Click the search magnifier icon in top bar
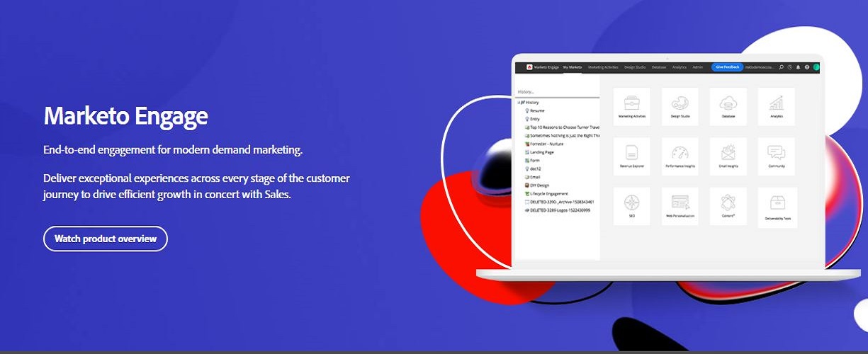The width and height of the screenshot is (868, 354). click(781, 67)
